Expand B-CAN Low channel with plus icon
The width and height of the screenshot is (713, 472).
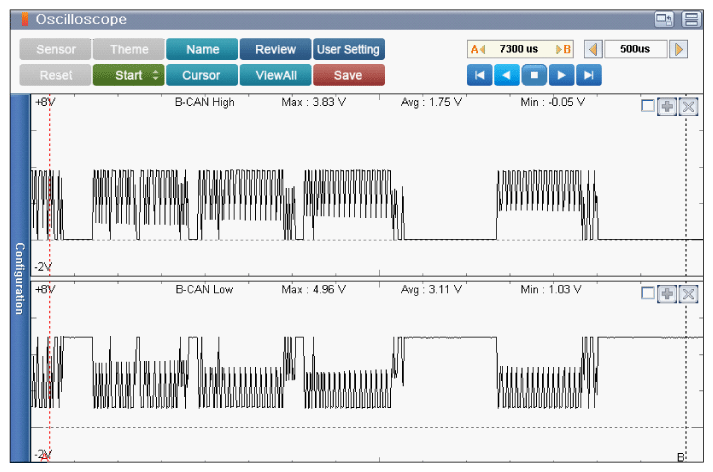pos(667,293)
